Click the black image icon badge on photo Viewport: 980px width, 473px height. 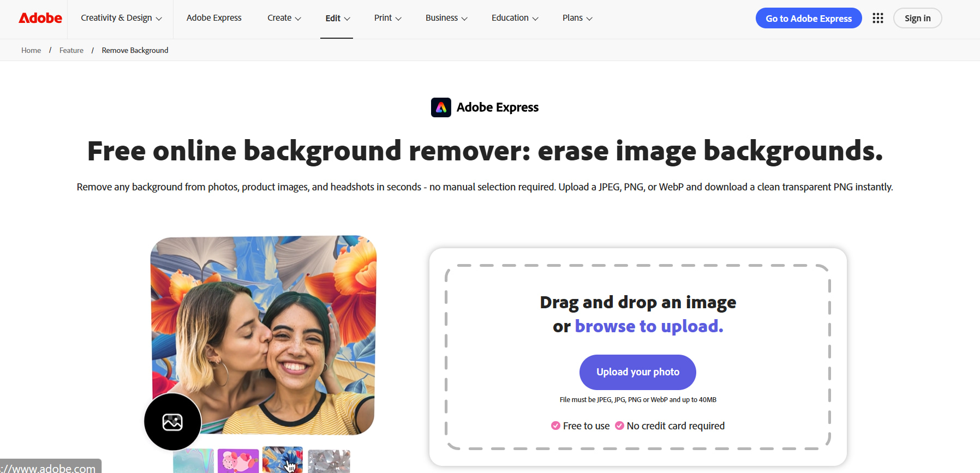[172, 422]
